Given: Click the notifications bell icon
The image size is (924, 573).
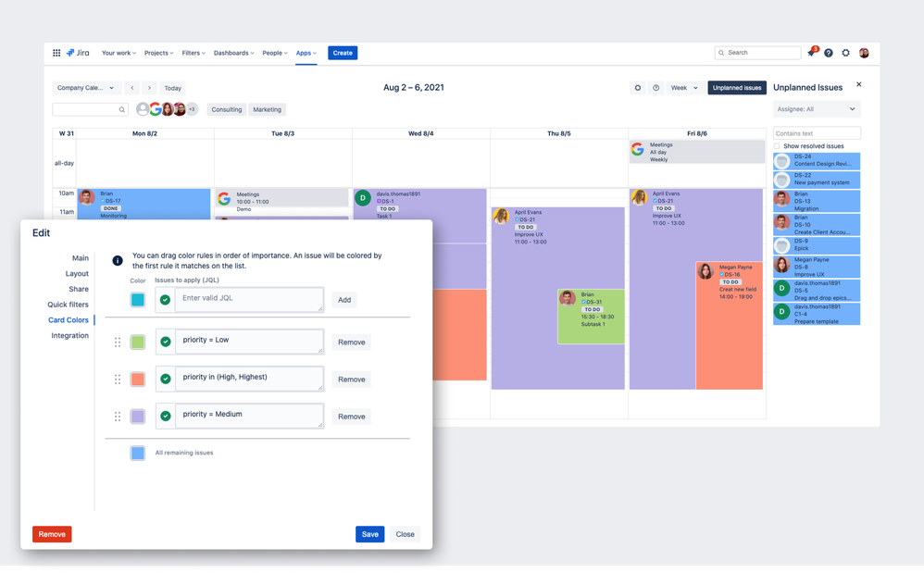Looking at the screenshot, I should (810, 53).
